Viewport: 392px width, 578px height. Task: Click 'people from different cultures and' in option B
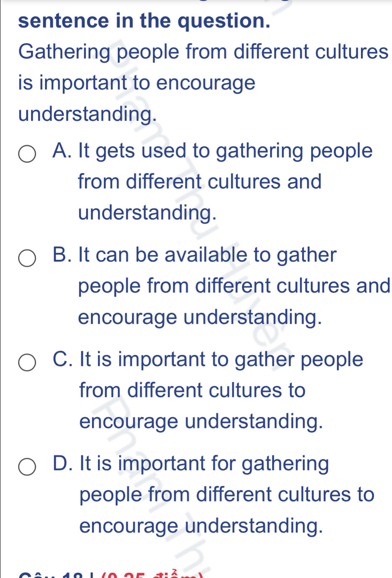[x=235, y=286]
